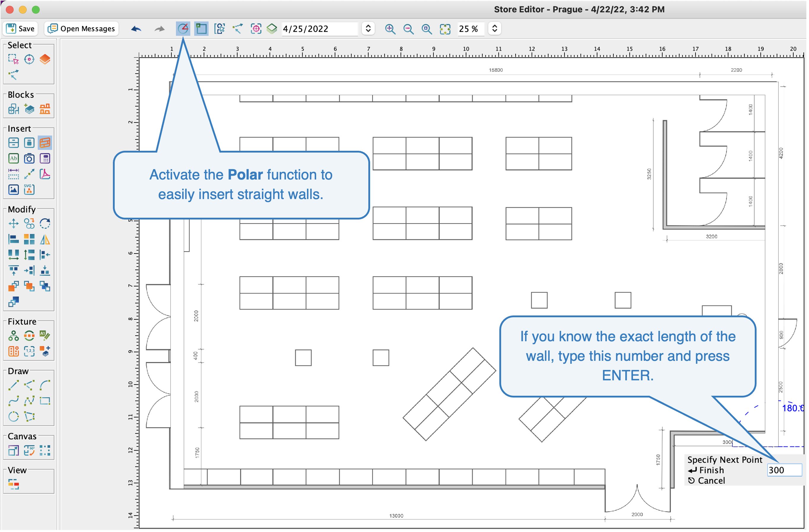Select the highlighted wall insert tool
809x532 pixels.
[45, 143]
